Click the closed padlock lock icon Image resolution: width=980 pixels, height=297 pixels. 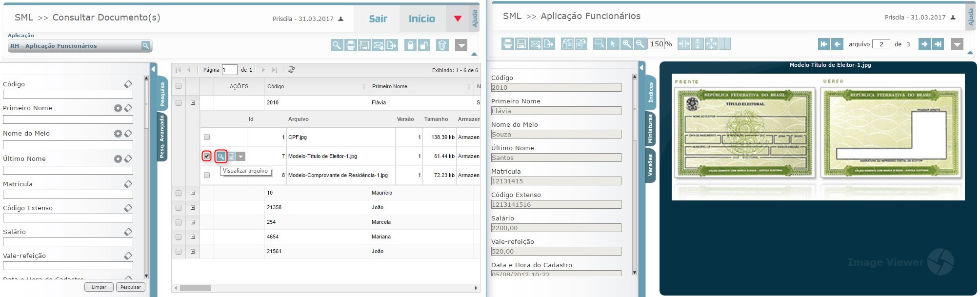pos(410,46)
